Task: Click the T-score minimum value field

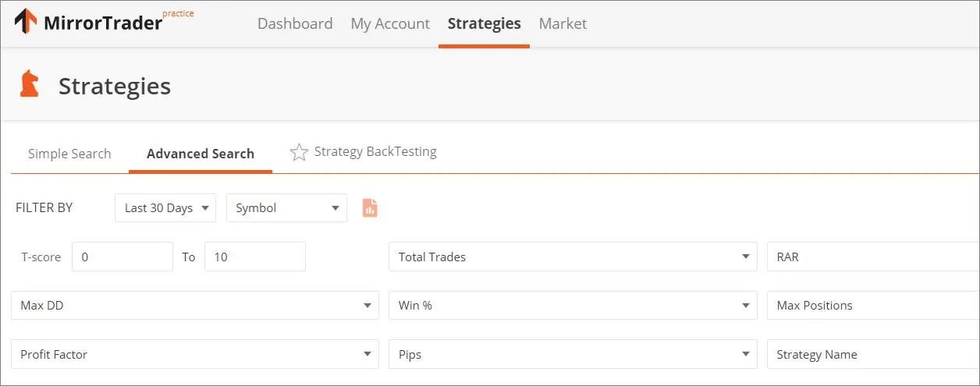Action: pyautogui.click(x=122, y=257)
